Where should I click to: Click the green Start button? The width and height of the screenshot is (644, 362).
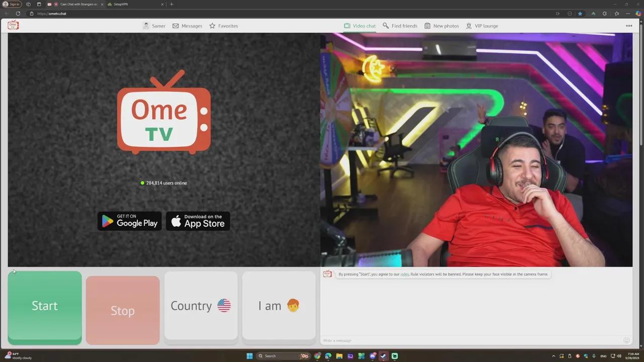45,308
